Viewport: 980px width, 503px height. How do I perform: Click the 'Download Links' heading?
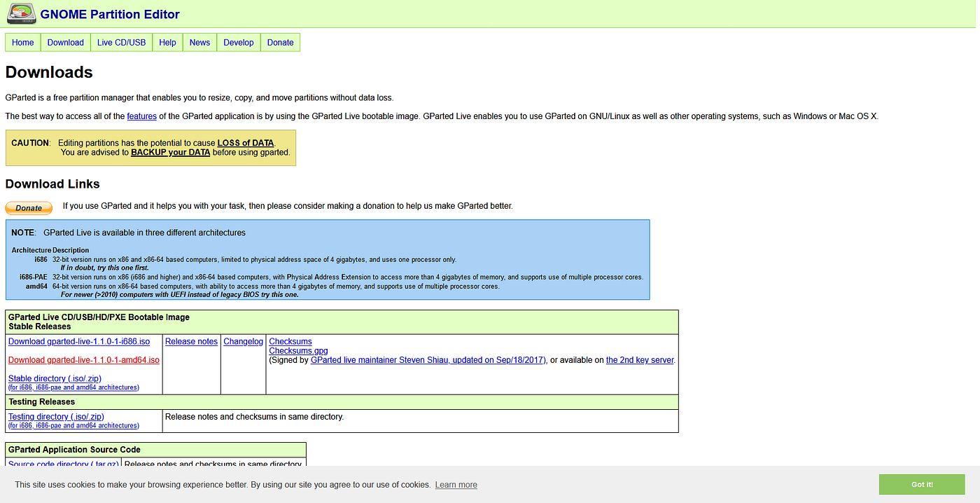tap(52, 184)
